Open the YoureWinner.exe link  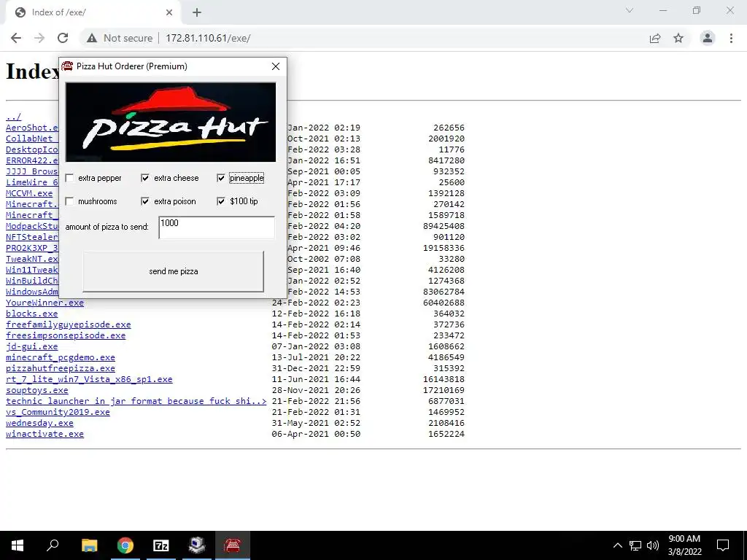(44, 303)
